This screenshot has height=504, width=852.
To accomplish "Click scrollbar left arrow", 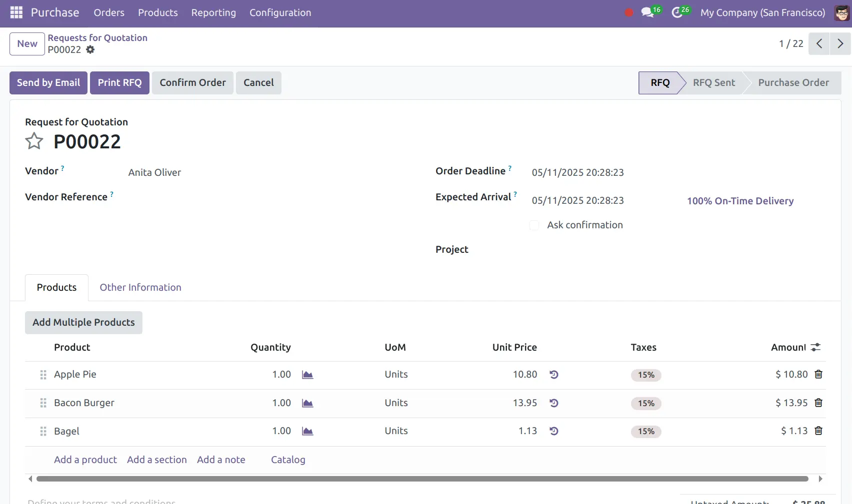I will (x=30, y=479).
